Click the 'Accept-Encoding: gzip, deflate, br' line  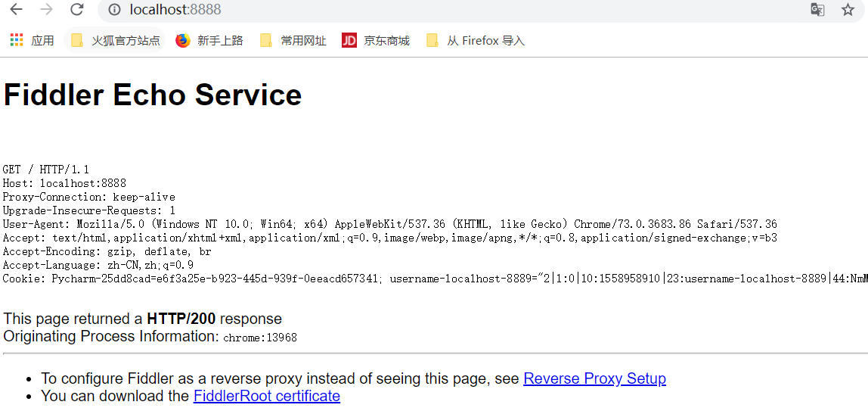(x=107, y=251)
